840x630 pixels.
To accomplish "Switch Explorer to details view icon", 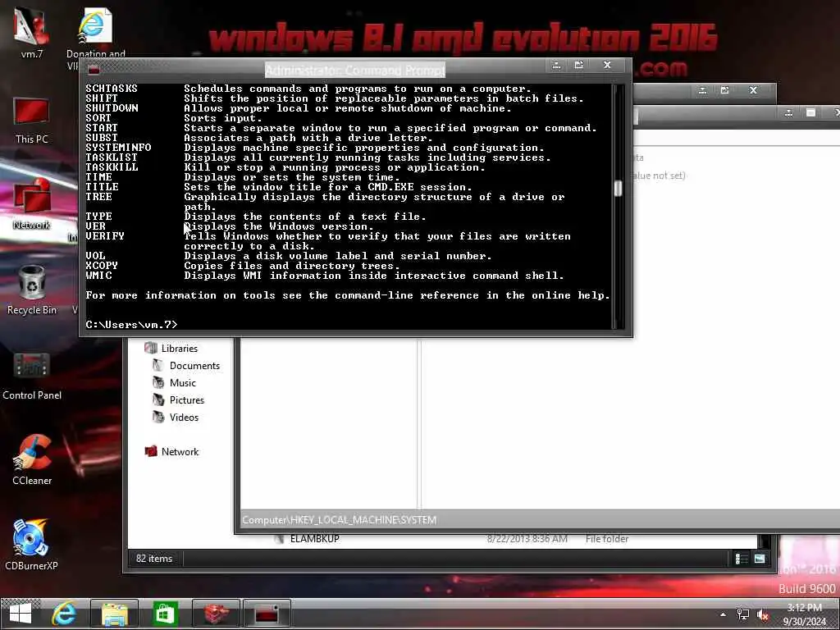I will (742, 559).
